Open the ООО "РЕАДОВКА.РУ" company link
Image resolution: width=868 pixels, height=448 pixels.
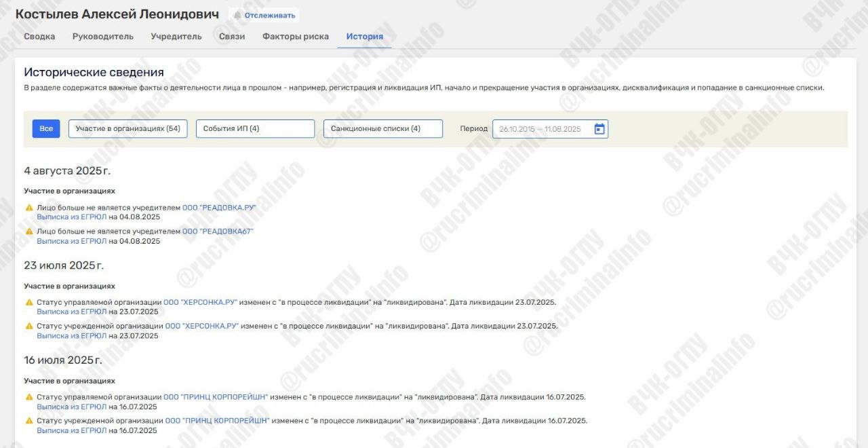(219, 208)
